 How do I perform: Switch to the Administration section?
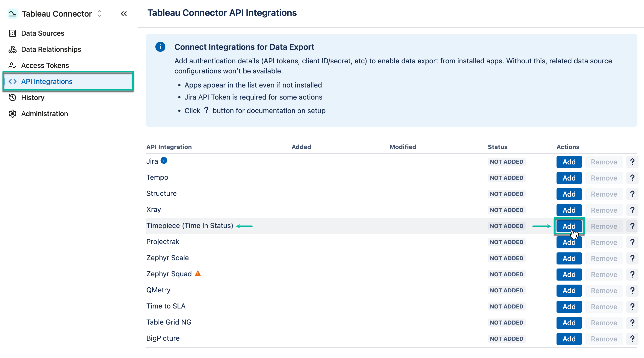pos(44,114)
